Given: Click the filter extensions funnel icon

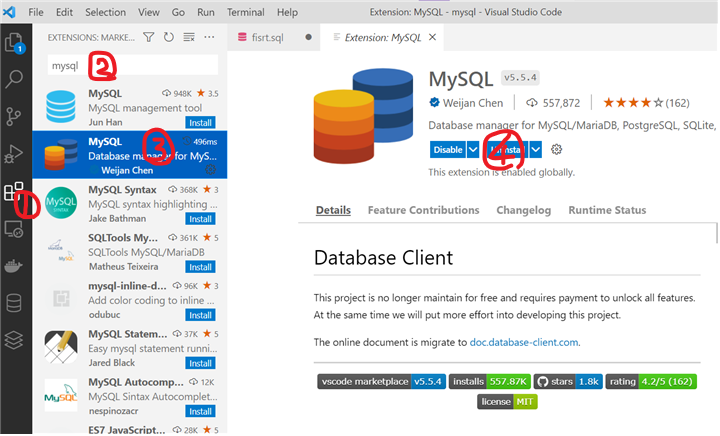Looking at the screenshot, I should (x=148, y=37).
